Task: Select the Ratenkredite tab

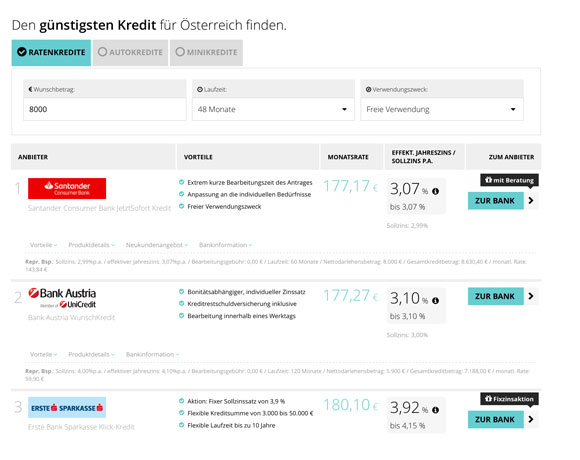Action: tap(51, 53)
